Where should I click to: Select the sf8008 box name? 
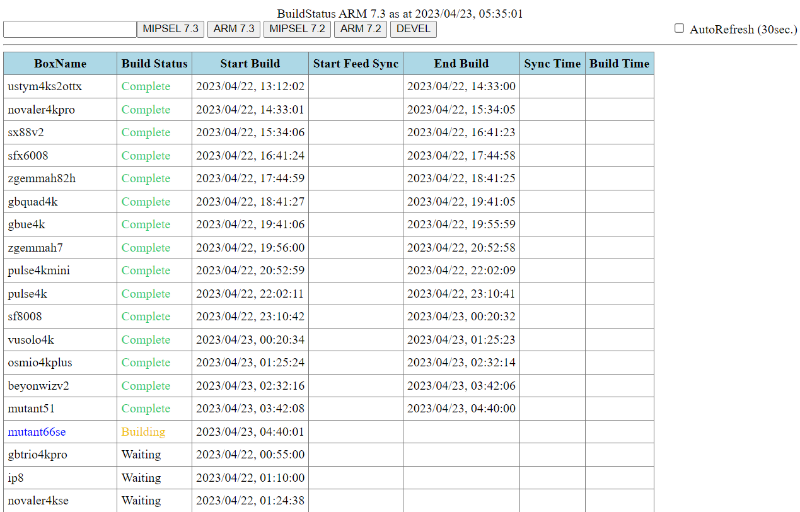24,316
